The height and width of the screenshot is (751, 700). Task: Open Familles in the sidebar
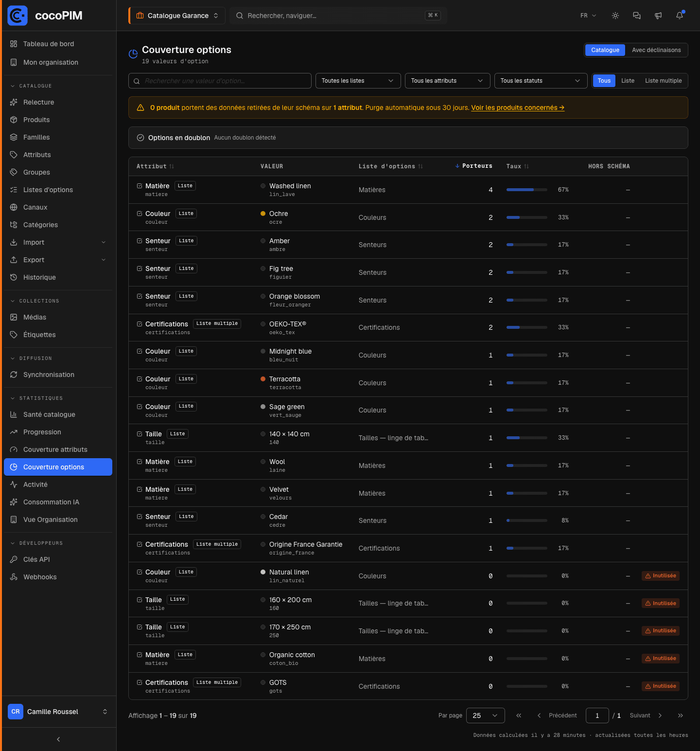point(58,137)
